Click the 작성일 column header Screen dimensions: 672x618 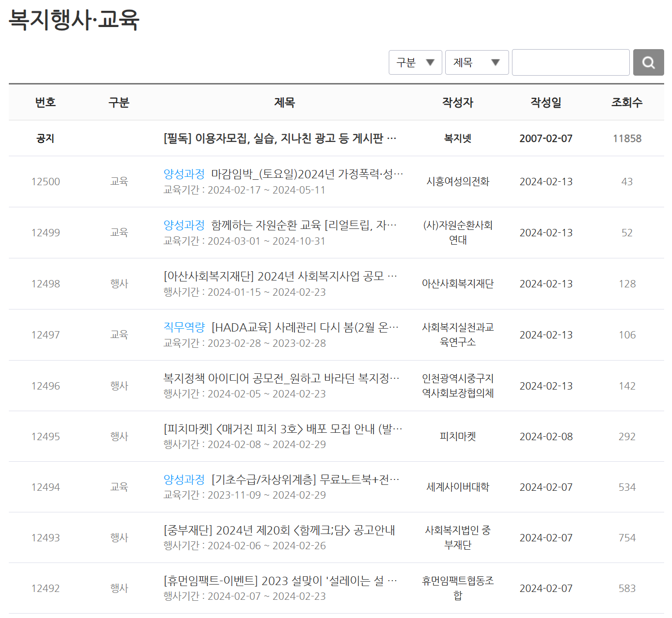click(x=546, y=102)
